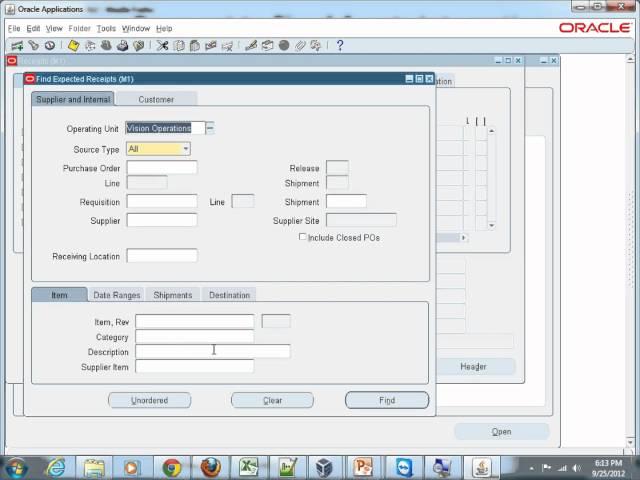Click the Attachments paperclip toolbar icon

coord(300,46)
